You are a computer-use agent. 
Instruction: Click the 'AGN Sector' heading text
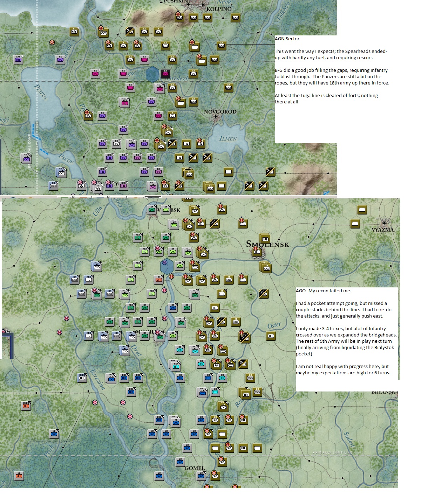[x=287, y=39]
